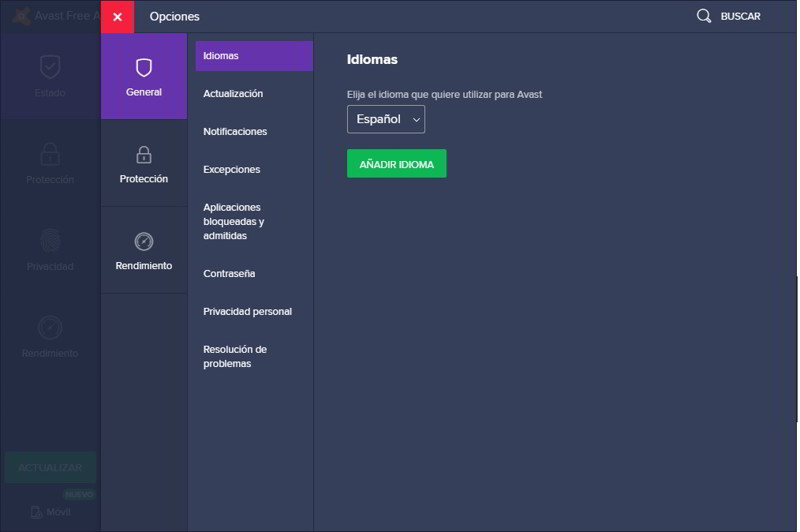Click the dimmed ACTUALIZAR button
Screen dimensions: 800x532
pos(50,468)
